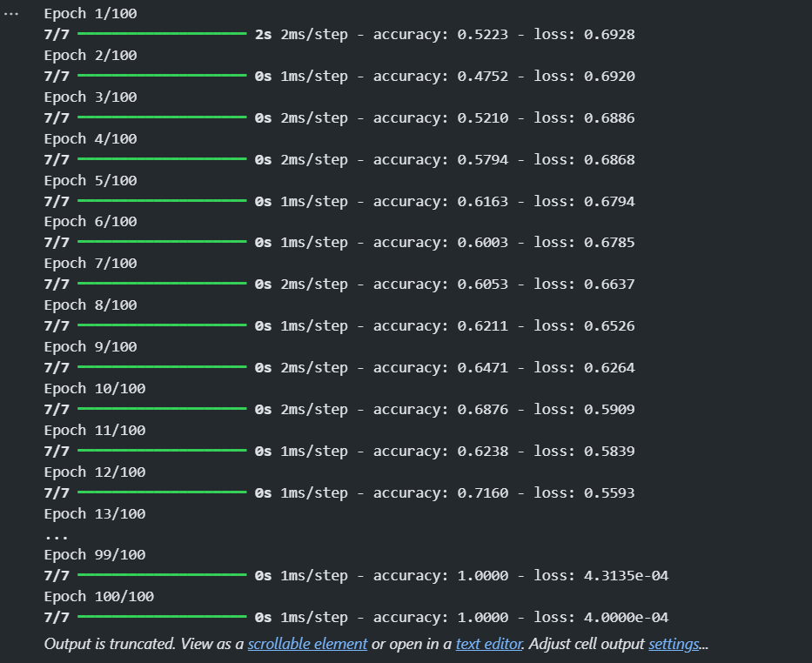This screenshot has height=663, width=812.
Task: Open the cell output ellipsis menu
Action: point(10,14)
